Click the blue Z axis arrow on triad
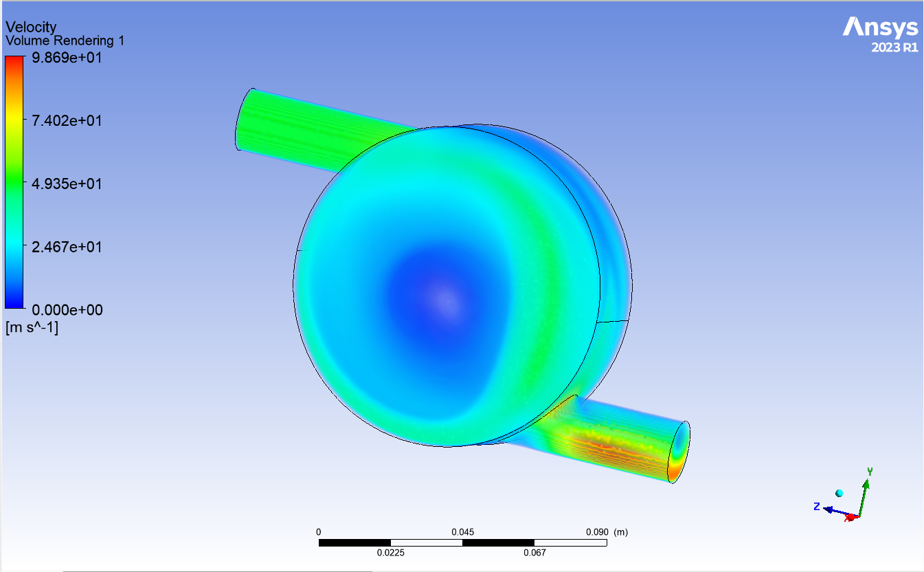 833,509
